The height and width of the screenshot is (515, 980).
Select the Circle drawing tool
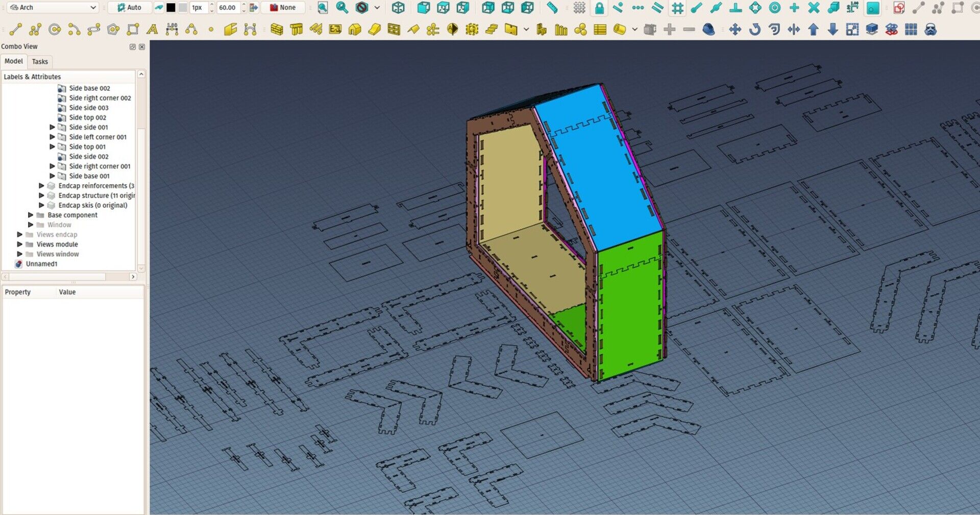pos(55,30)
